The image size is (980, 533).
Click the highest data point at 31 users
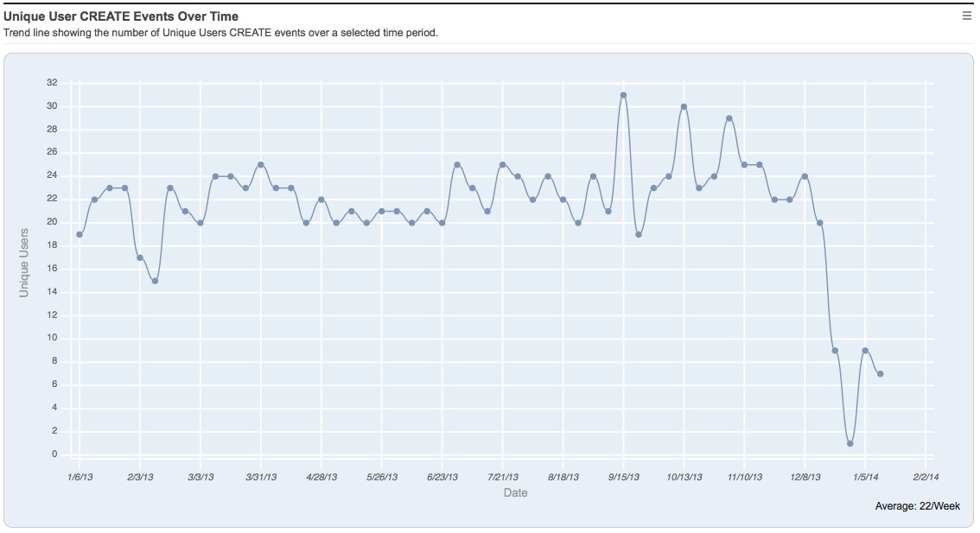click(623, 95)
